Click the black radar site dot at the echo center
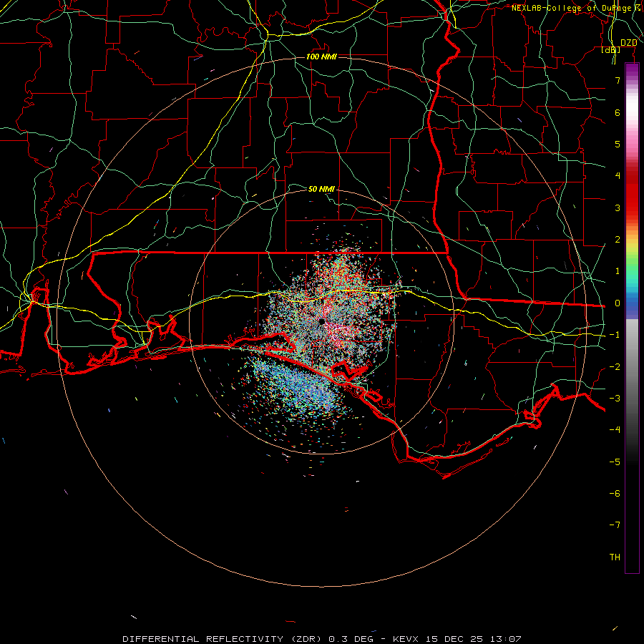Image resolution: width=644 pixels, height=644 pixels. coord(321,321)
